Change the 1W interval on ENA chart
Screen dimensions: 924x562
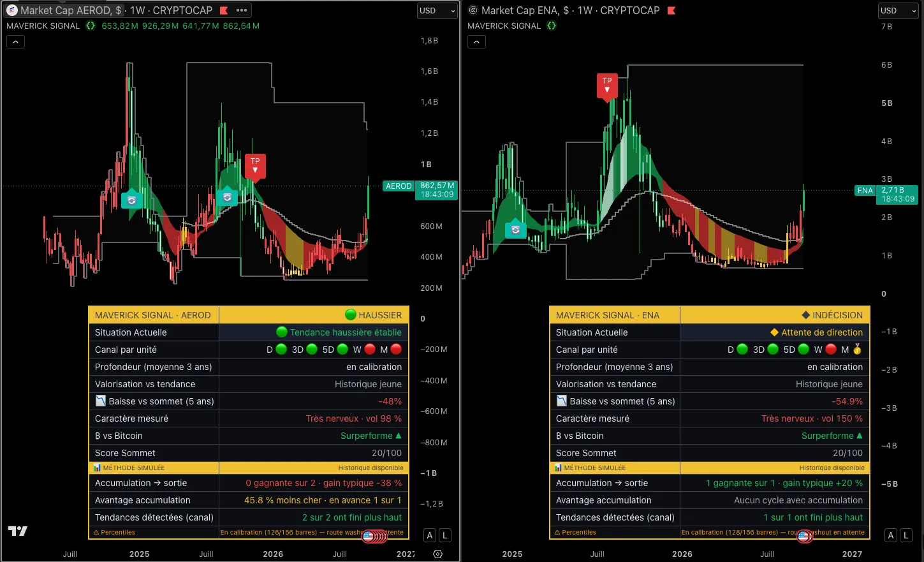(585, 10)
